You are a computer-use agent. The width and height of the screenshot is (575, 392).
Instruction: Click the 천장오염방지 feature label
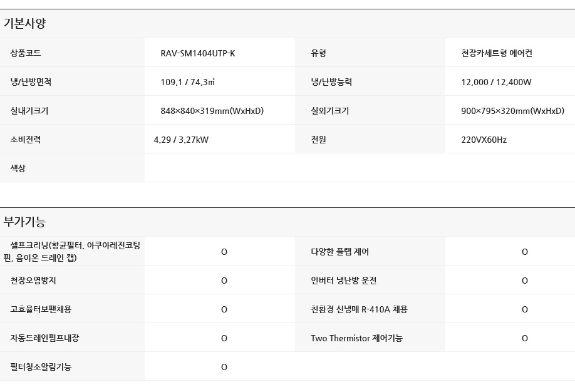tap(33, 281)
